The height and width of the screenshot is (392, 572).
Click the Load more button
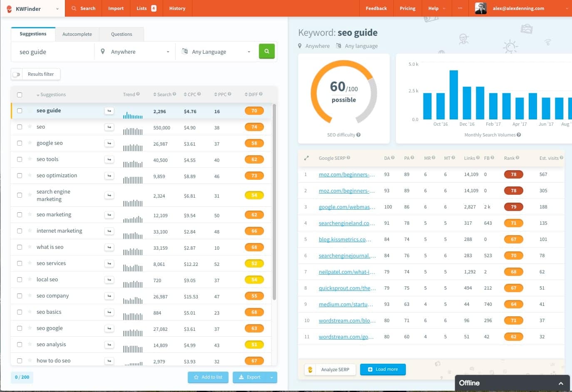pos(382,369)
